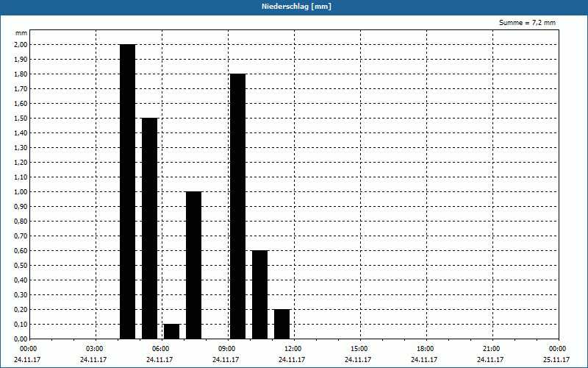Click the 'Niederschlag [mm]' chart title
This screenshot has width=588, height=368.
(x=296, y=7)
